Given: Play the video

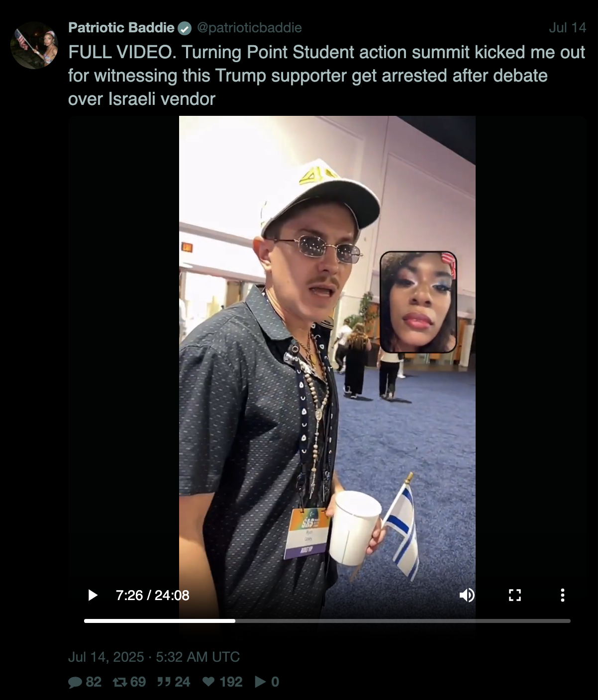Looking at the screenshot, I should (x=93, y=595).
